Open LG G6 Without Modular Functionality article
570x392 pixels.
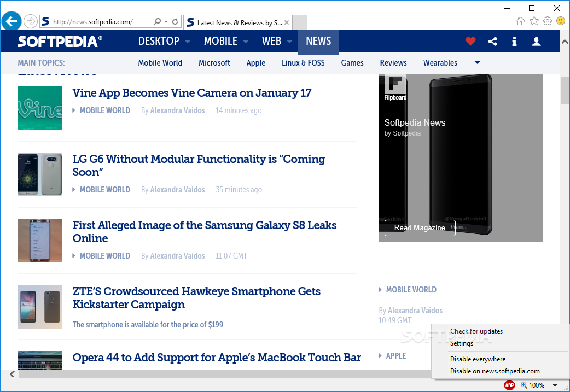pyautogui.click(x=199, y=165)
